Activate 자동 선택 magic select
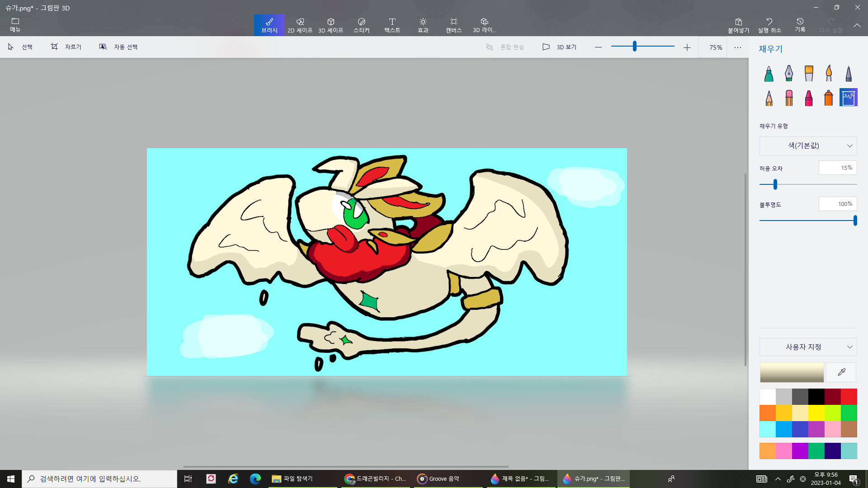This screenshot has width=868, height=488. [118, 47]
